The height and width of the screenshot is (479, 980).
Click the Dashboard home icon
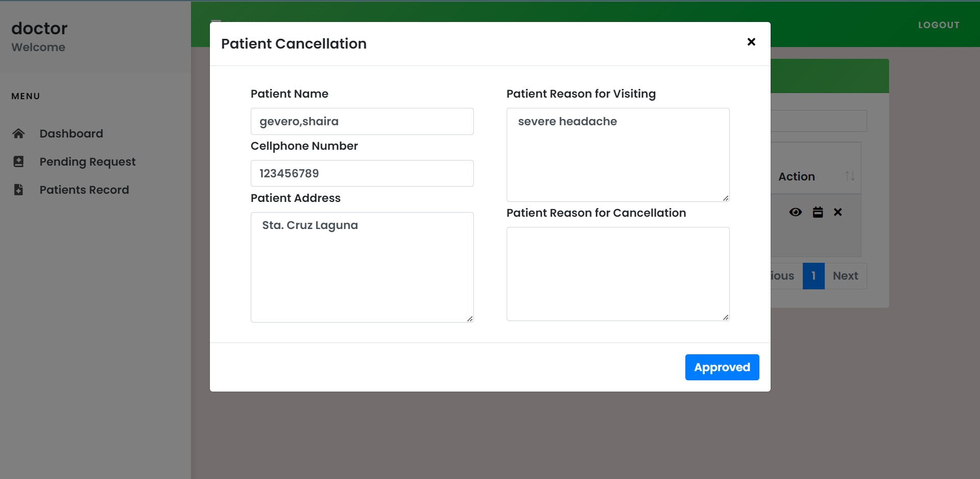18,133
